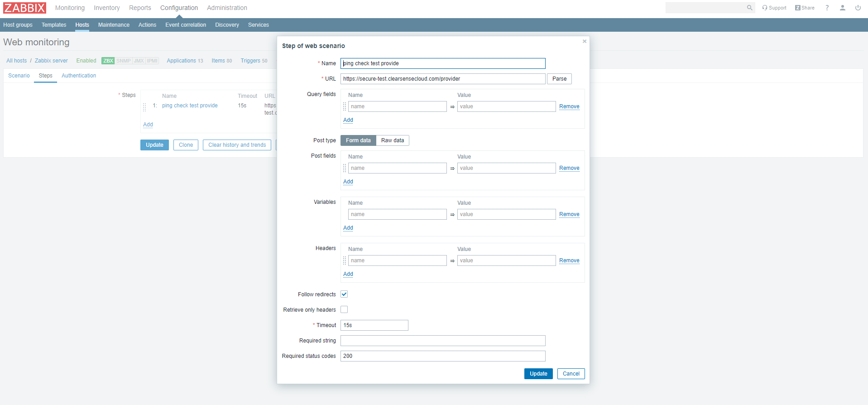Go to Host groups submenu

[18, 25]
